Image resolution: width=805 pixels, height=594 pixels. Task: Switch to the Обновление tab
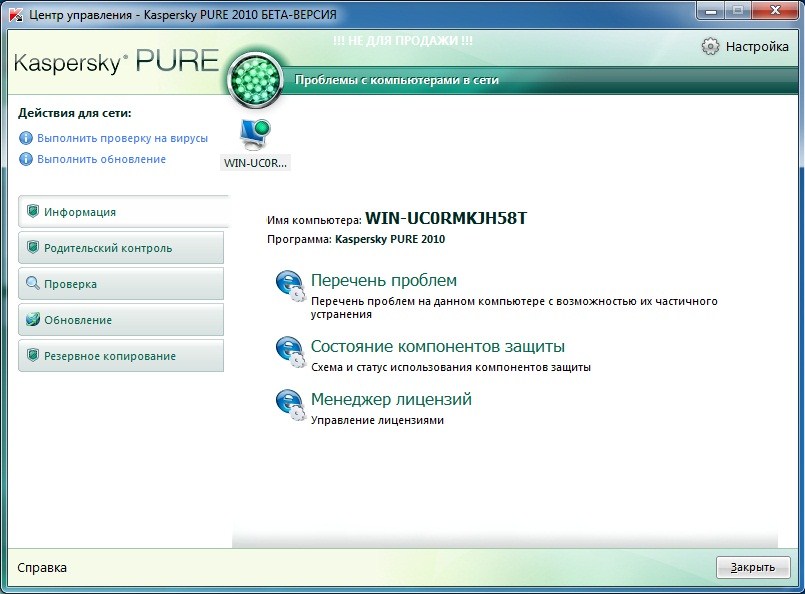point(121,319)
